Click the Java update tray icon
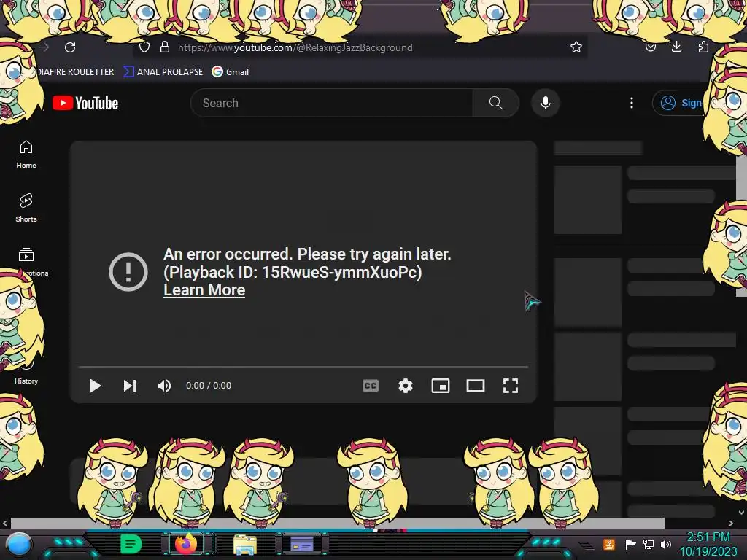Viewport: 747px width, 560px height. 609,544
